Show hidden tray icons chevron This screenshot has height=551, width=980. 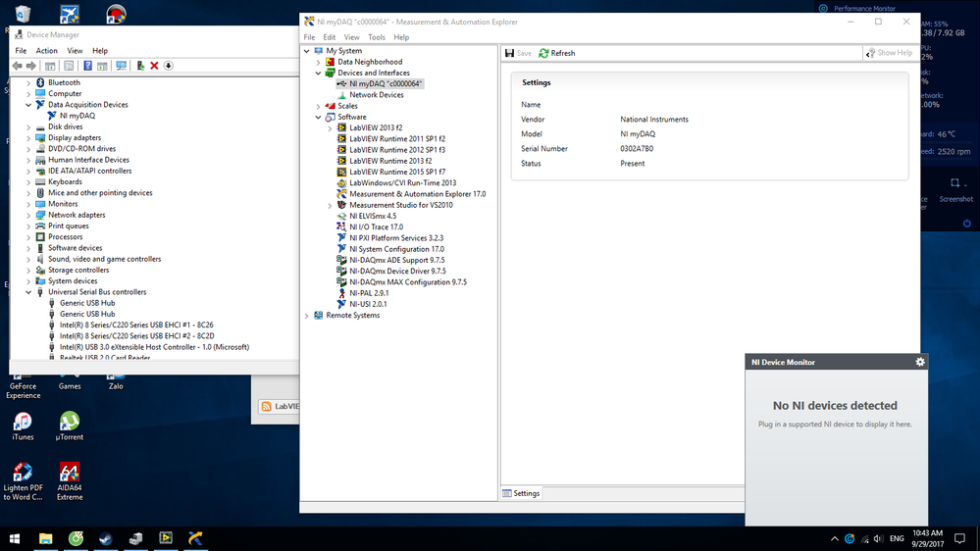835,538
